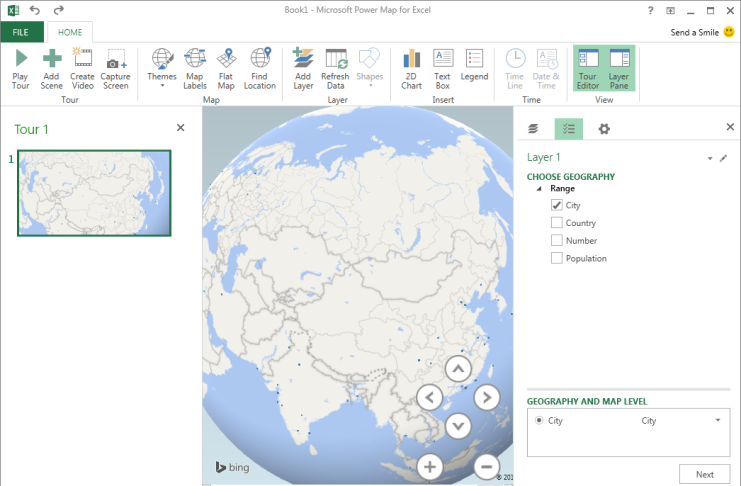Collapse the Range field group

(x=539, y=189)
